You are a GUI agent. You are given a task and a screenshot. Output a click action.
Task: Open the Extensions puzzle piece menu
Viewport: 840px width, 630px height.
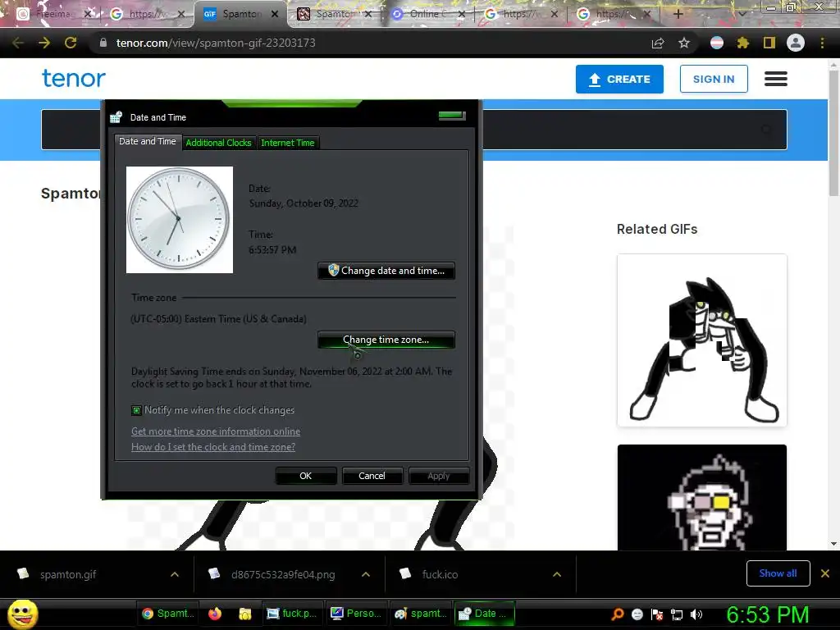tap(742, 43)
